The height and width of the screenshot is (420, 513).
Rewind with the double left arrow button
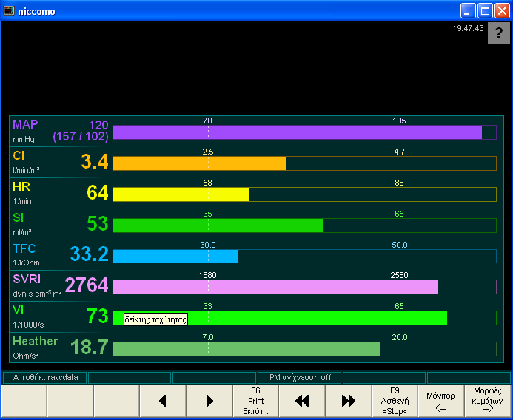(x=302, y=401)
